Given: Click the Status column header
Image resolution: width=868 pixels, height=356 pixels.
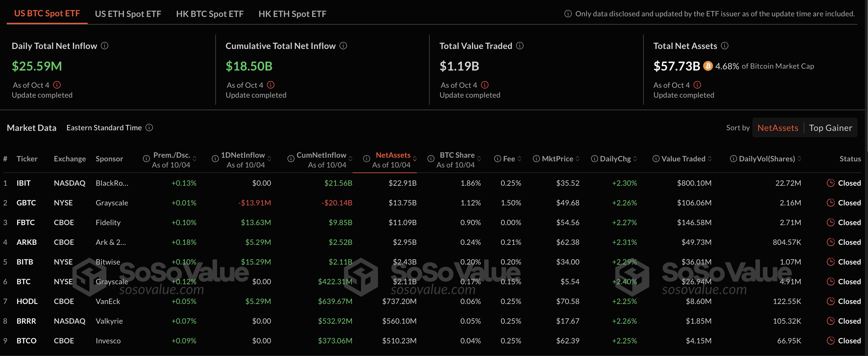Looking at the screenshot, I should point(850,159).
